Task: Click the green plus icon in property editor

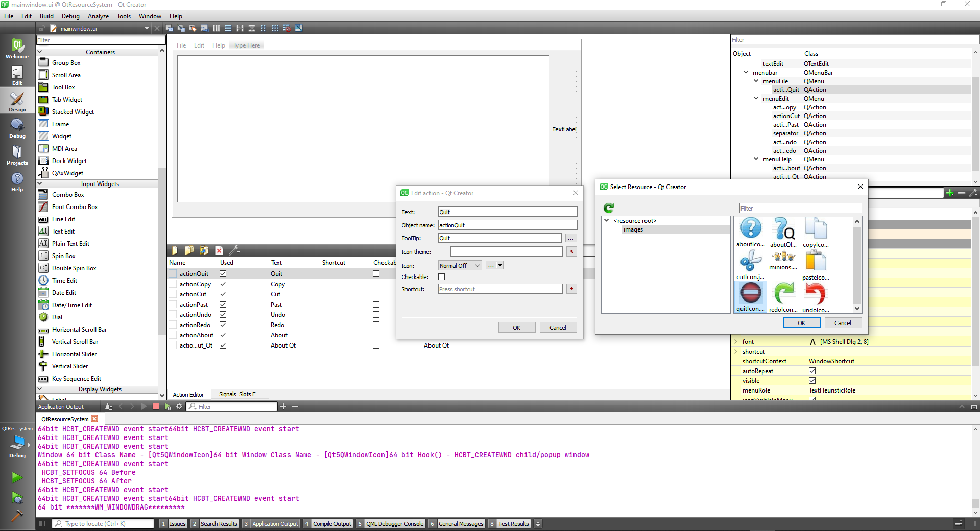Action: 950,193
